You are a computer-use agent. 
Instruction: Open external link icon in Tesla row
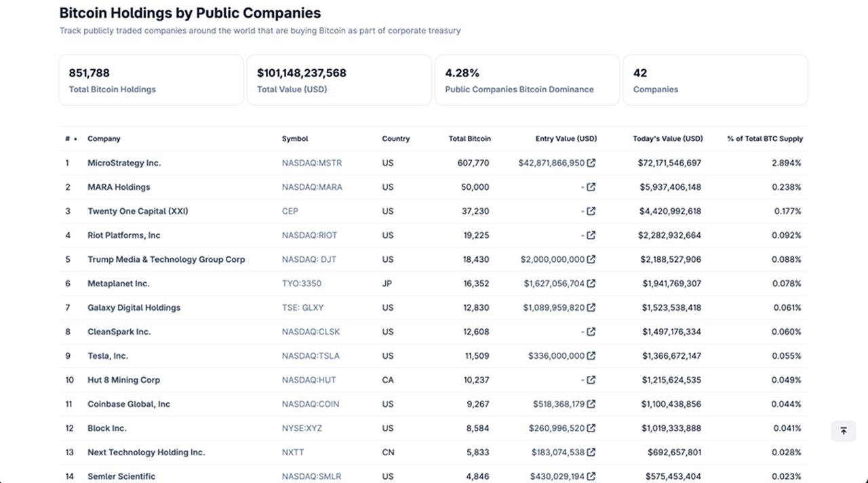pos(591,355)
